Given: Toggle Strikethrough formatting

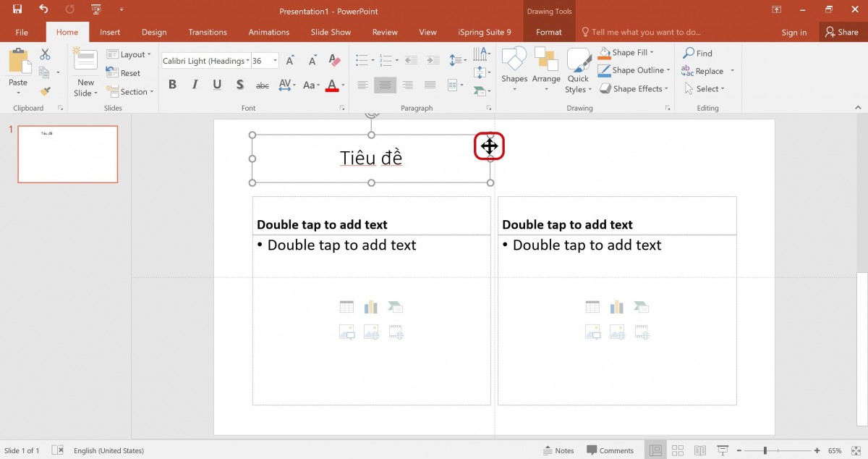Looking at the screenshot, I should coord(263,85).
